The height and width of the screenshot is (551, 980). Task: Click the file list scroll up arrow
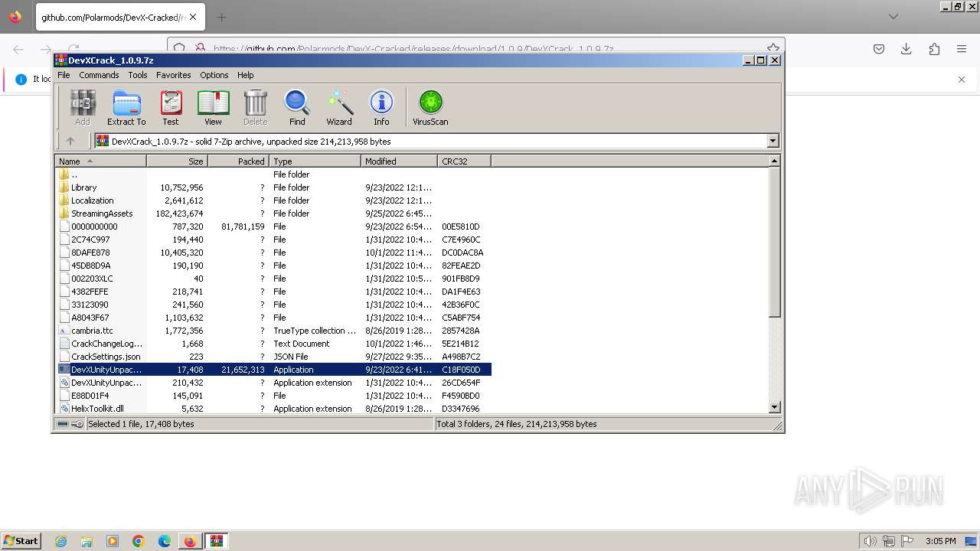[774, 161]
